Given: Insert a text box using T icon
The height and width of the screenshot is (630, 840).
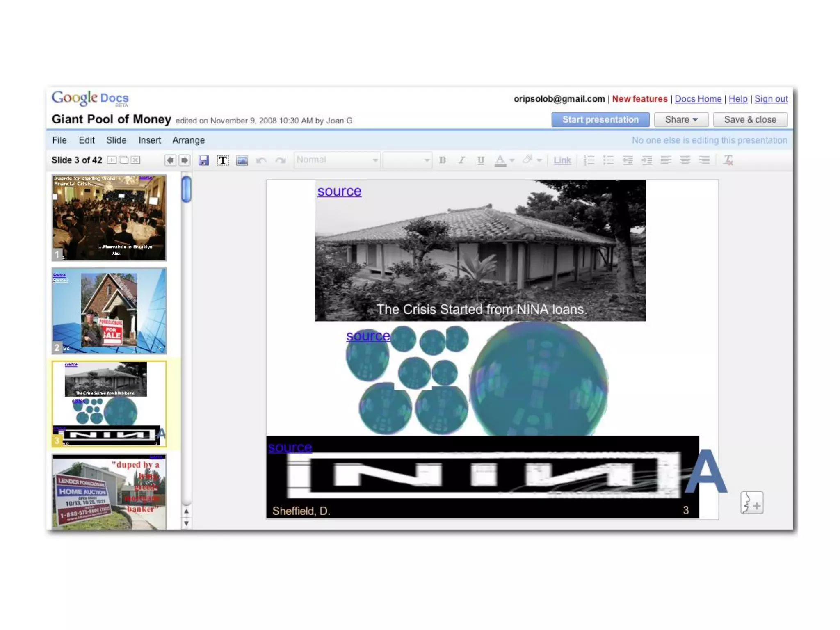Looking at the screenshot, I should coord(223,160).
